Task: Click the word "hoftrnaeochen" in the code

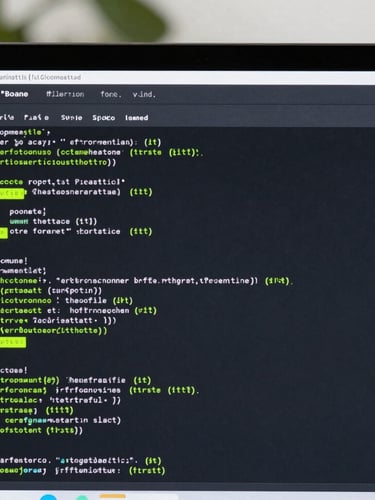Action: [99, 311]
